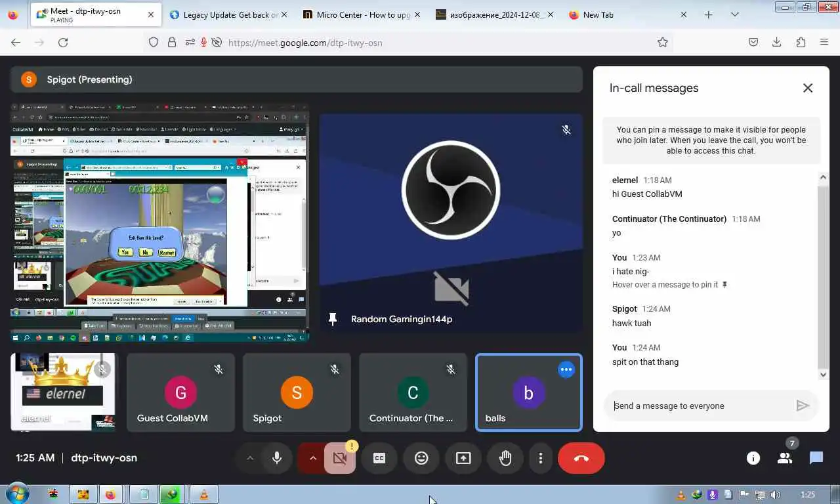Screen dimensions: 840x504
Task: Expand video settings arrow next to camera
Action: (312, 458)
